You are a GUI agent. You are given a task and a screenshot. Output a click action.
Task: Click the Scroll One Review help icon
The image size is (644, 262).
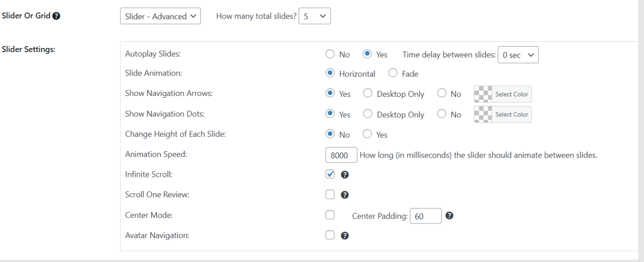point(344,195)
